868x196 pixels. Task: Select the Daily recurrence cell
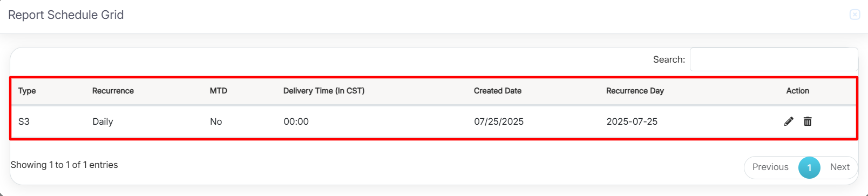103,121
